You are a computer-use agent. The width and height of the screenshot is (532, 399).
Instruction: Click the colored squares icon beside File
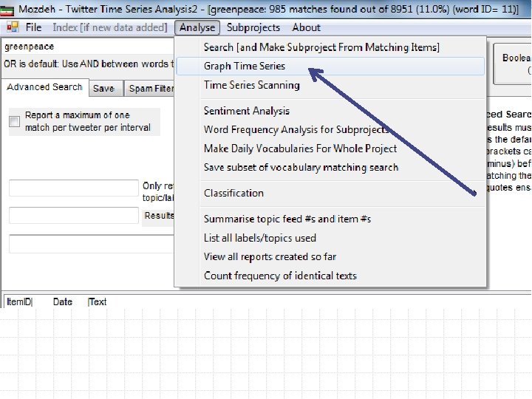tap(13, 27)
